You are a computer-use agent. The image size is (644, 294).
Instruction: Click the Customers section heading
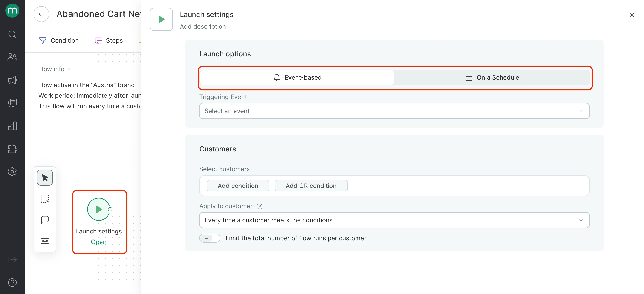coord(218,149)
